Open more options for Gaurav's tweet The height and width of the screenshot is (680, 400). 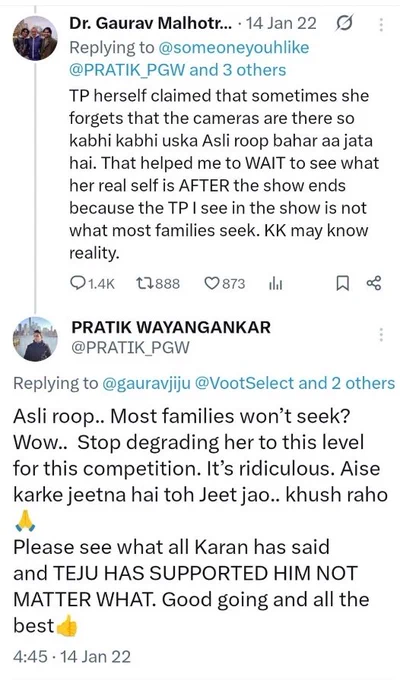point(381,24)
